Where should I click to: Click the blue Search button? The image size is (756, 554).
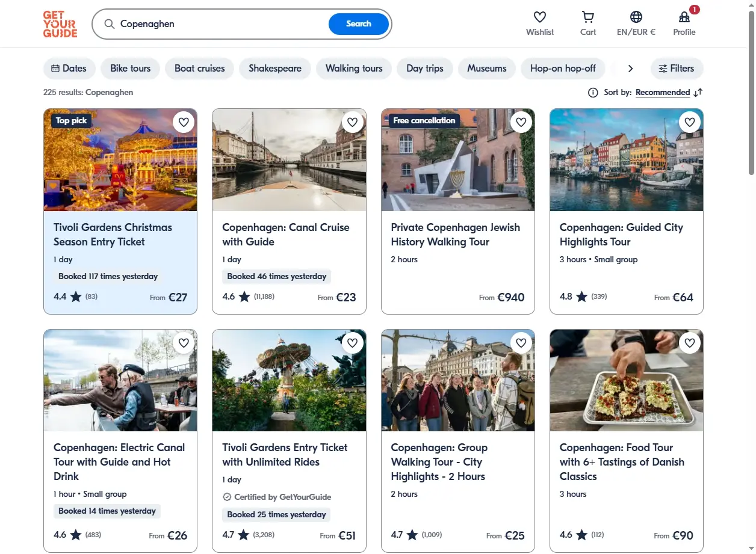click(359, 24)
